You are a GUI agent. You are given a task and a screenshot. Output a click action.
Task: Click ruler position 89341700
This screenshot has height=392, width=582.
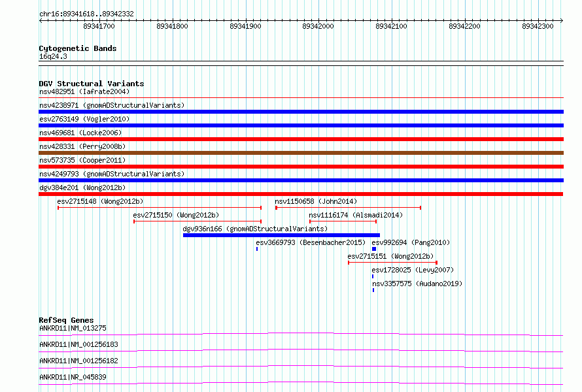99,26
